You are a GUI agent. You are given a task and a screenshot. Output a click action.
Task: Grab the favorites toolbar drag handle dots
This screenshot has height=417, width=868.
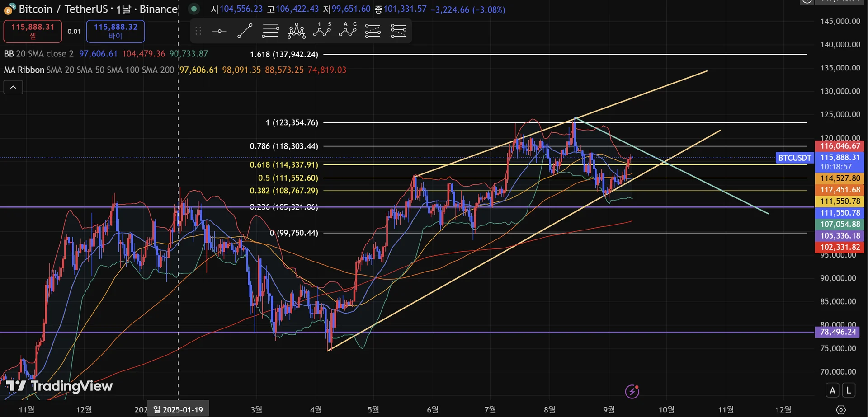[x=198, y=31]
